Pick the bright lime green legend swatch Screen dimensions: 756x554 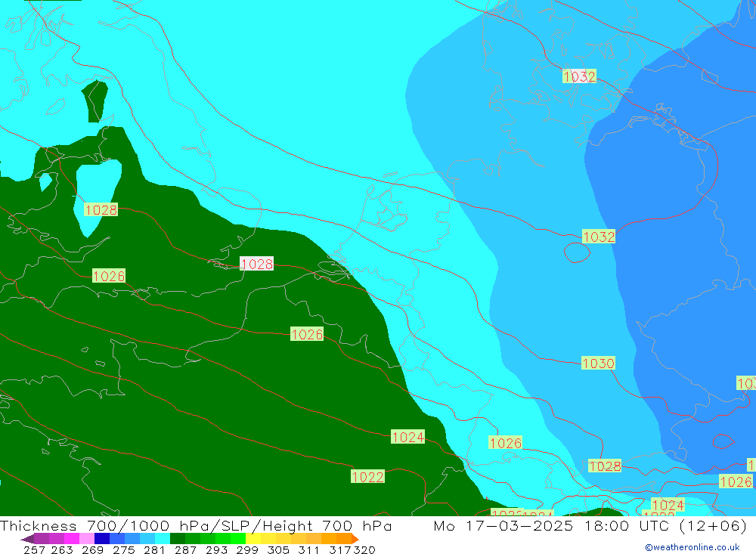238,539
